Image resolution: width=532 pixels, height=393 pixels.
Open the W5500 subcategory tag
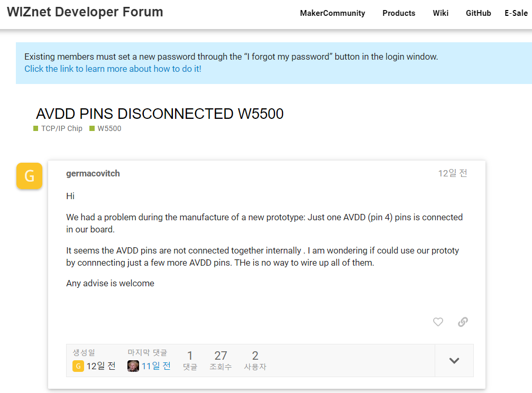pyautogui.click(x=106, y=128)
